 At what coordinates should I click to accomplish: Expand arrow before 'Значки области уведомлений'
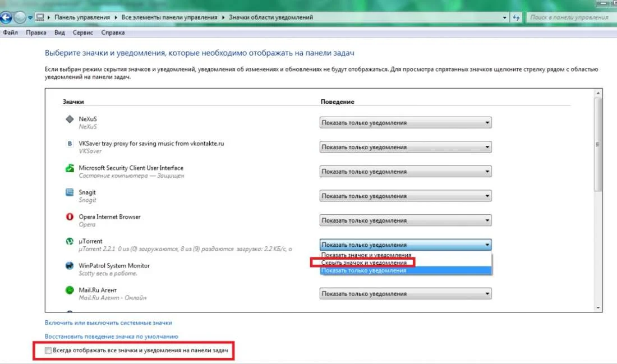tap(223, 17)
